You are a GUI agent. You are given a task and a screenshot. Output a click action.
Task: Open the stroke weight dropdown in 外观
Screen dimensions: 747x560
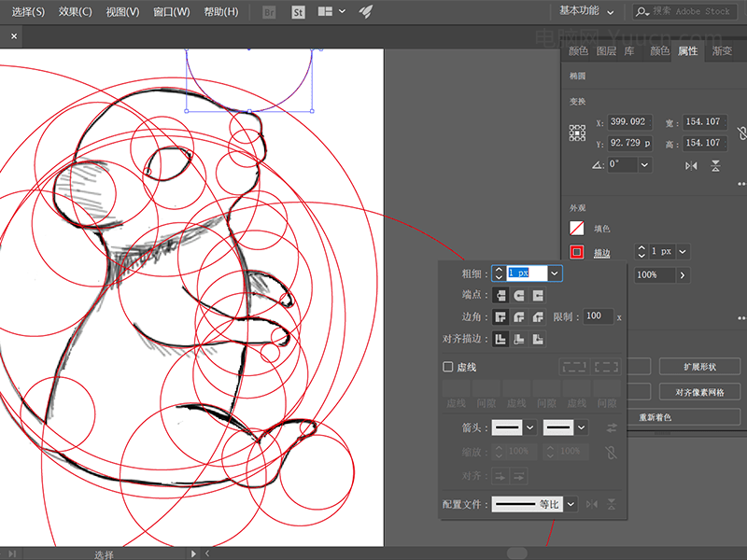click(683, 251)
